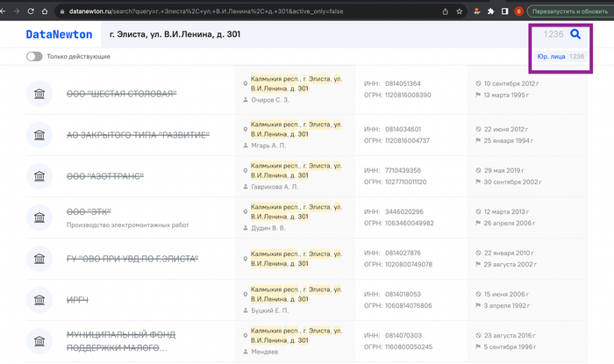
Task: Open ООО "АЗОТТРАНС" company link
Action: [x=105, y=176]
